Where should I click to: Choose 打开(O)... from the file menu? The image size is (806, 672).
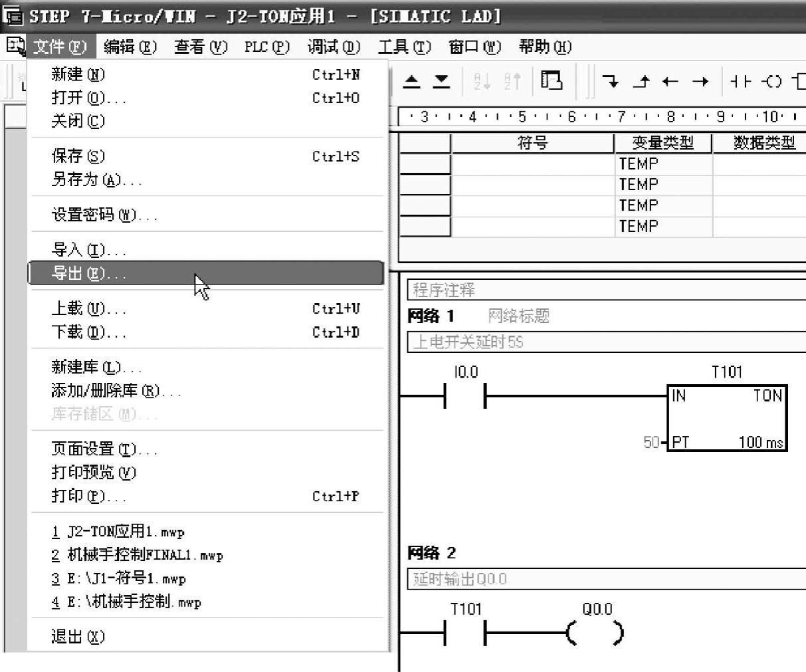[x=207, y=98]
